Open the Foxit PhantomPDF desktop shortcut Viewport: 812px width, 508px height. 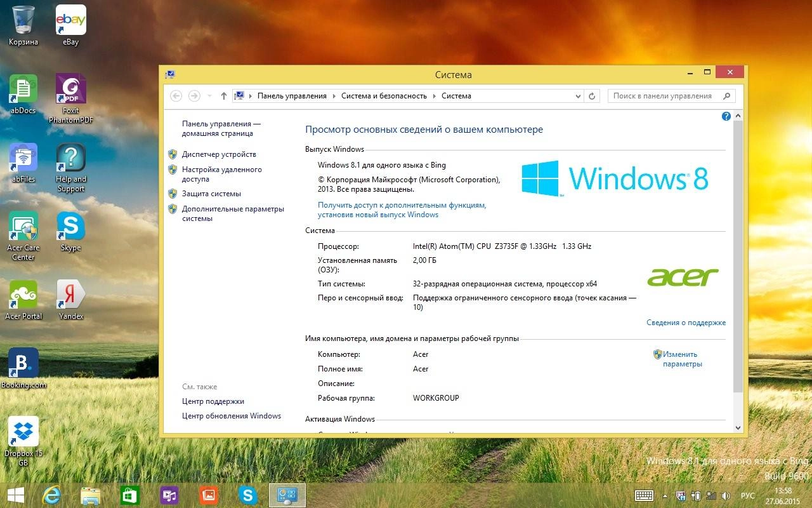(x=70, y=98)
